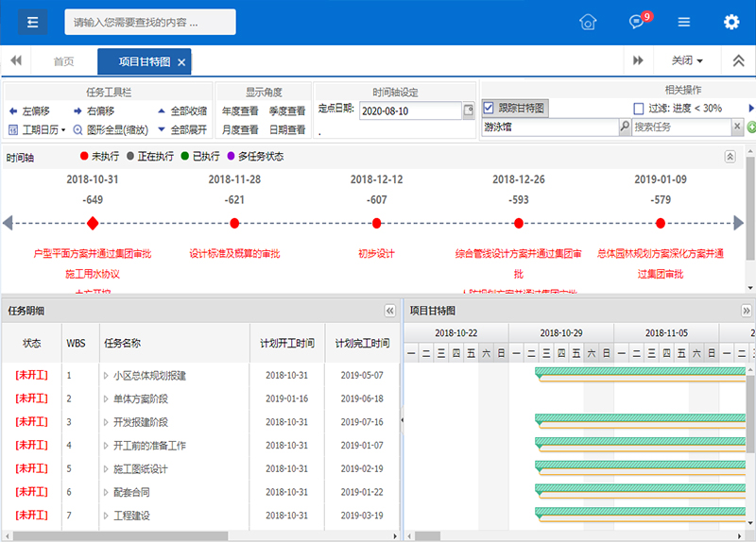Switch to 首页 tab
Viewport: 756px width, 542px height.
coord(63,61)
